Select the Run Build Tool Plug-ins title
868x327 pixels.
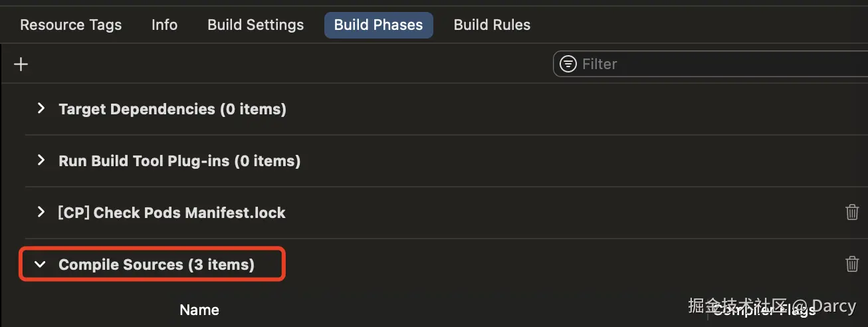(x=179, y=161)
